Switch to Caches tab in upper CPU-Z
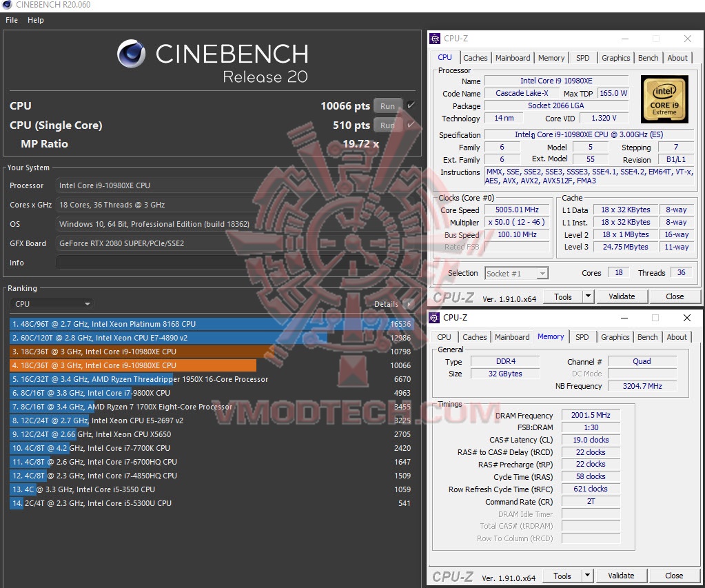This screenshot has height=588, width=705. pos(476,58)
